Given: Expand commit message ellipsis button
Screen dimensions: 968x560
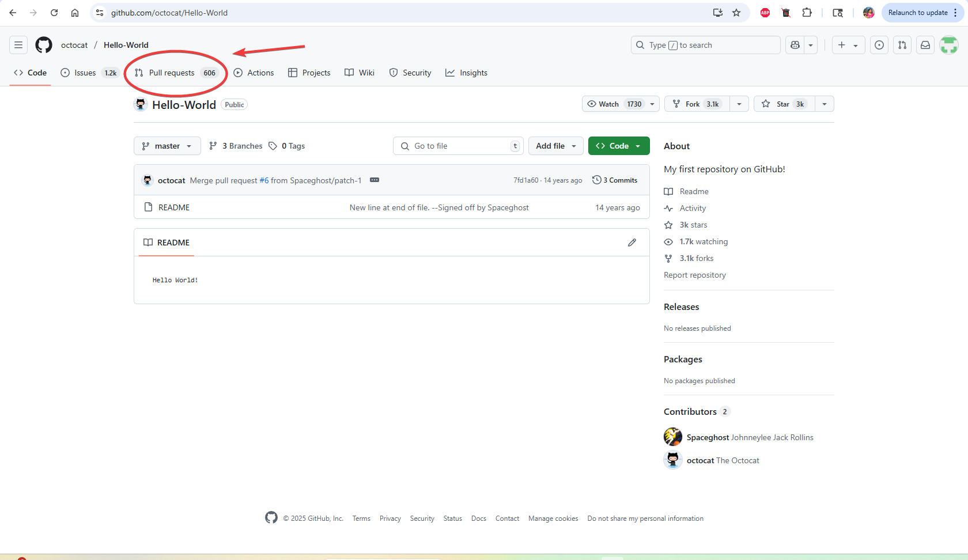Looking at the screenshot, I should coord(375,180).
